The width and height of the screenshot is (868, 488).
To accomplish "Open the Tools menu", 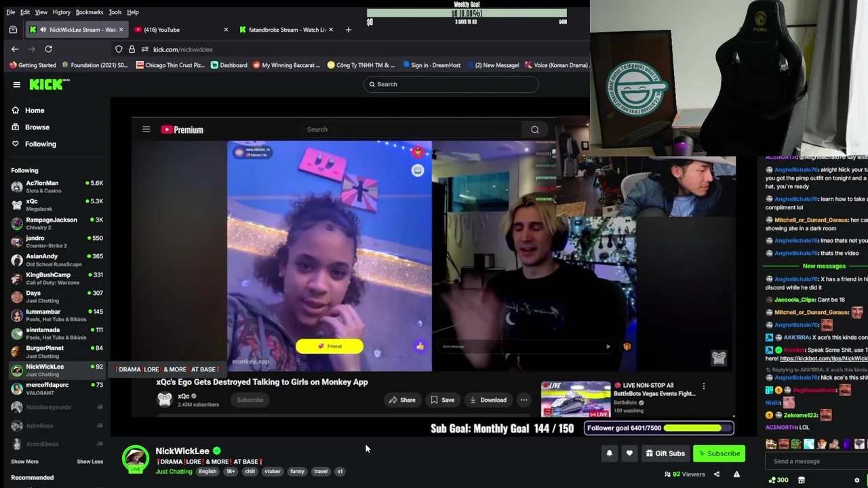I will coord(115,12).
